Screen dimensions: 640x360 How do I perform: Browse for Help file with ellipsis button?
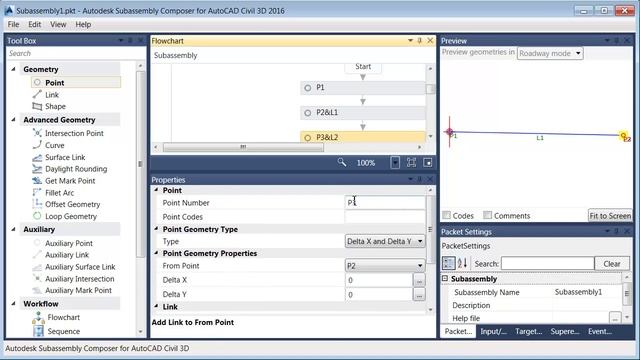point(615,318)
